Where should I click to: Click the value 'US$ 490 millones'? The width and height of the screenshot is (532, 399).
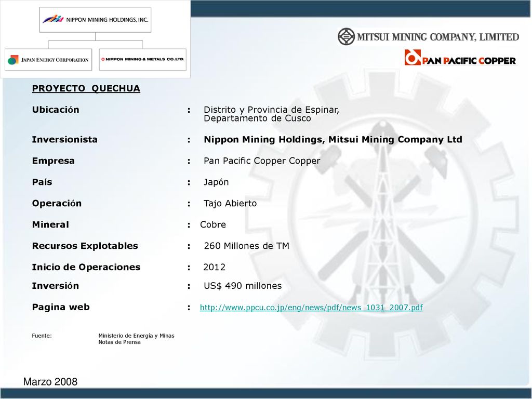tap(243, 286)
